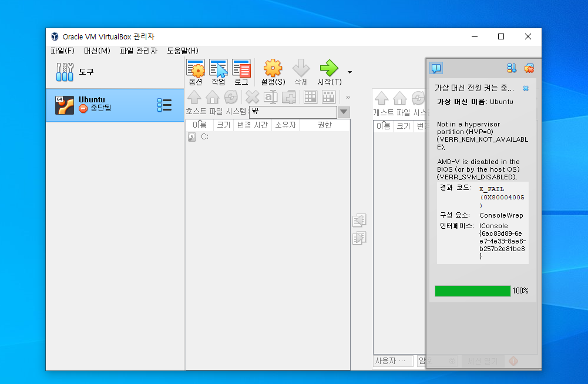Create a new folder in host pane

pos(289,97)
